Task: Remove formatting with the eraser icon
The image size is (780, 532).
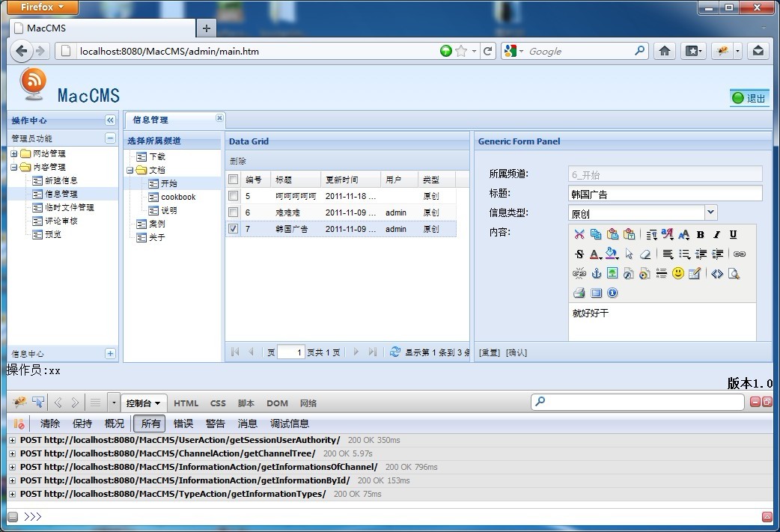Action: click(x=645, y=254)
